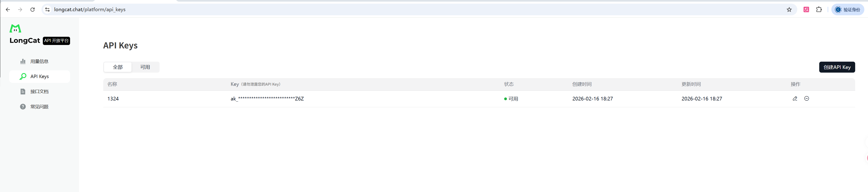Reload the page
Image resolution: width=868 pixels, height=192 pixels.
(33, 10)
